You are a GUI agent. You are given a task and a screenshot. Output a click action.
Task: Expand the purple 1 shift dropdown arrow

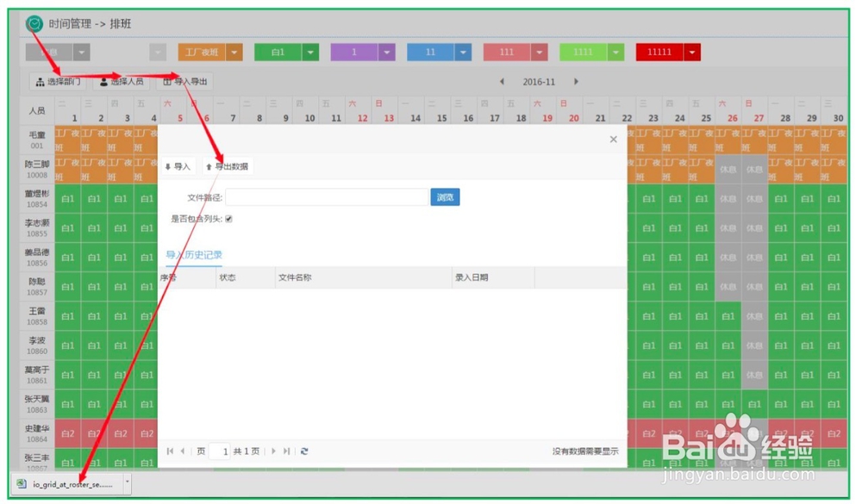[387, 53]
